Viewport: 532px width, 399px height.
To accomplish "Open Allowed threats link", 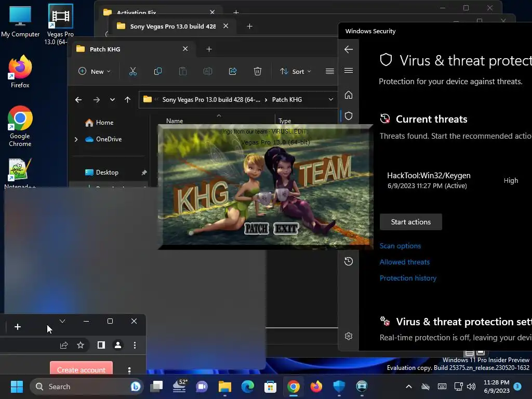I will click(404, 262).
